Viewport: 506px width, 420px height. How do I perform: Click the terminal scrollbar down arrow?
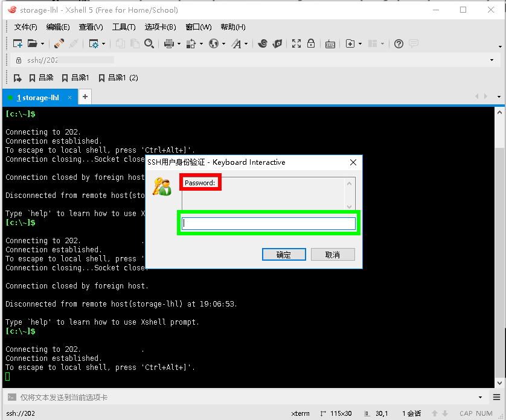(x=499, y=383)
